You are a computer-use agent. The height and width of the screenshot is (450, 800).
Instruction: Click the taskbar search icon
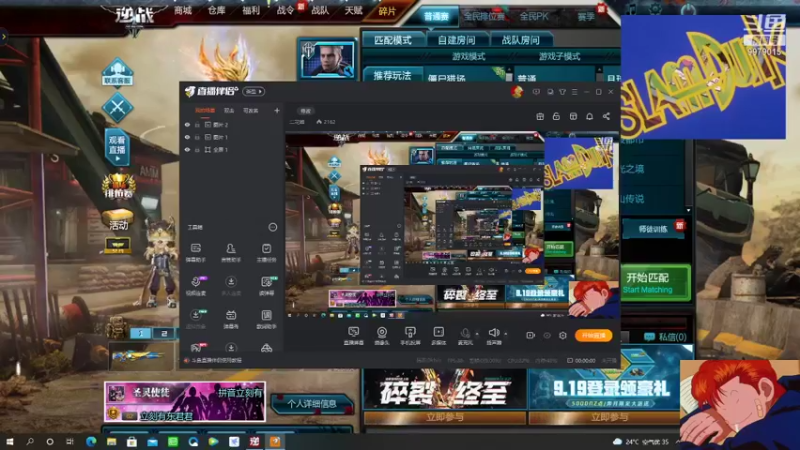[x=30, y=441]
